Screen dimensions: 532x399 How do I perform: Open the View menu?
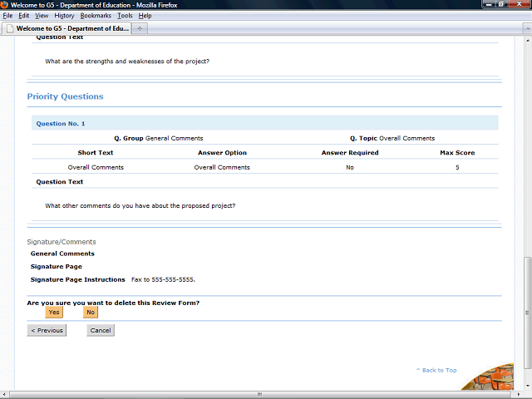(x=42, y=16)
